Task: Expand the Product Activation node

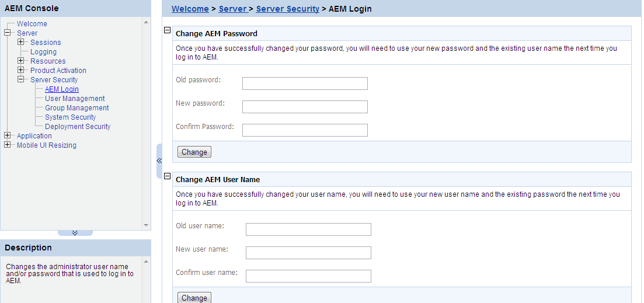Action: click(20, 70)
